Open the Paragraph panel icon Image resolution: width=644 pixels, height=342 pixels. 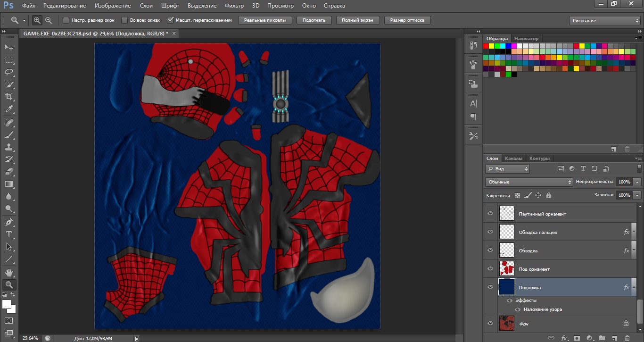[473, 116]
